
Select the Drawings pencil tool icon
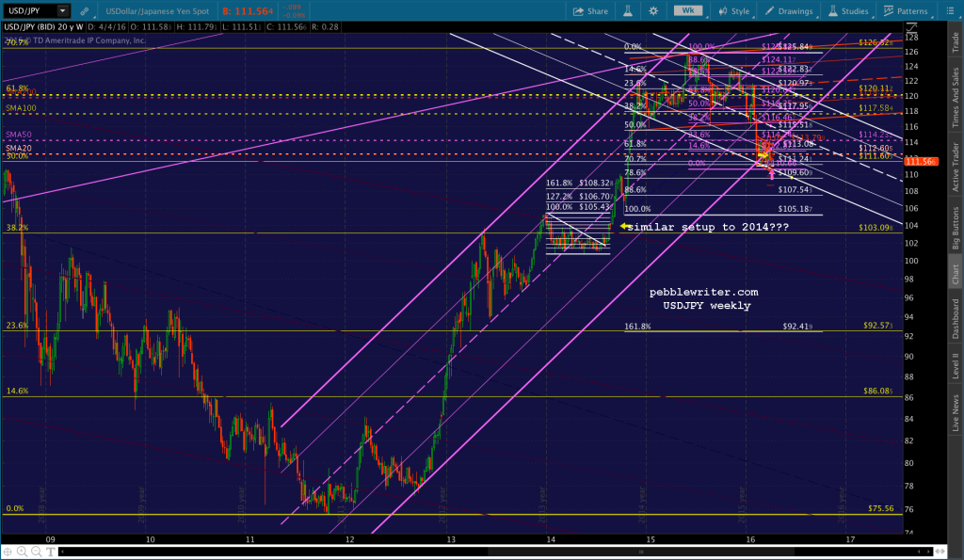click(x=768, y=11)
